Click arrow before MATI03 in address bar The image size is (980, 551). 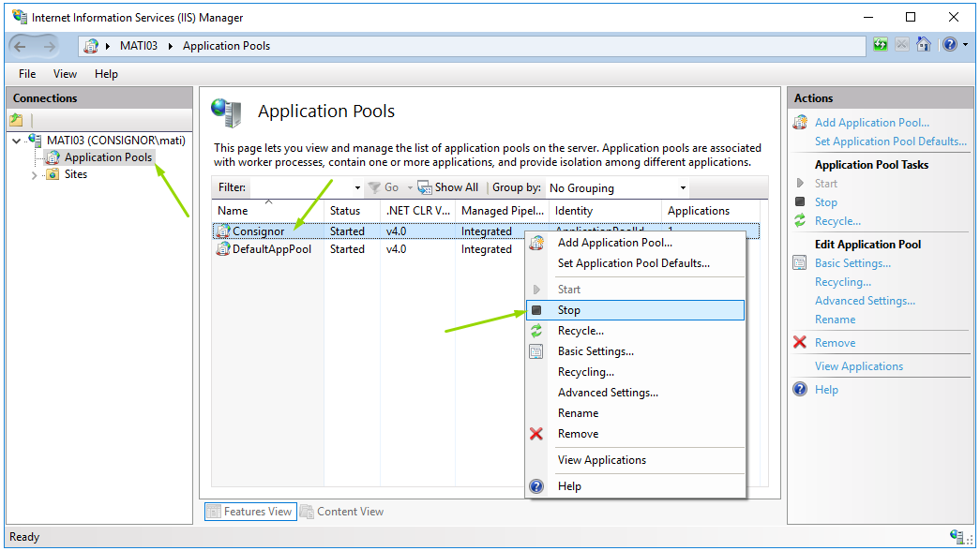[108, 46]
